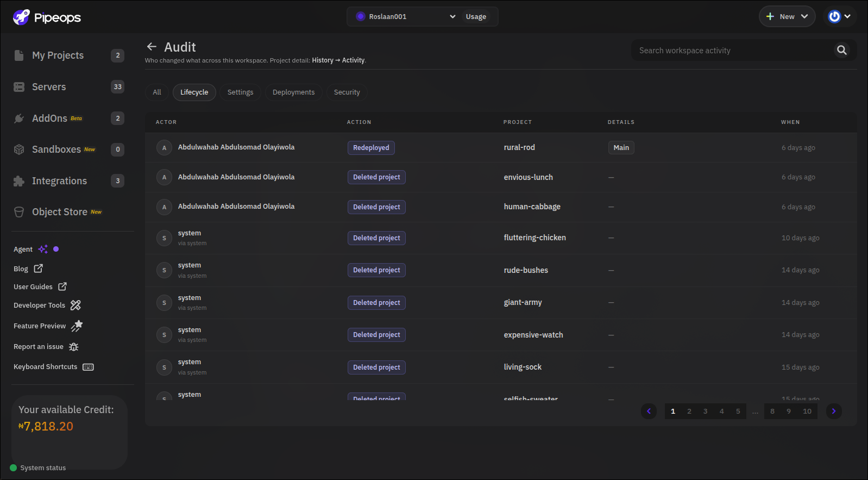The height and width of the screenshot is (480, 868).
Task: Click project name expensive-watch
Action: click(533, 335)
